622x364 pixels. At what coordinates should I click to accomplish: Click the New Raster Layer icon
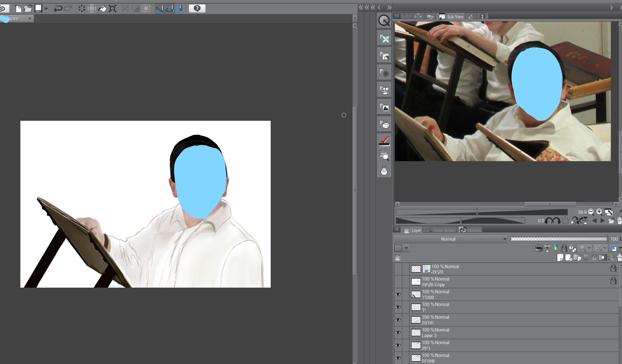[x=560, y=258]
